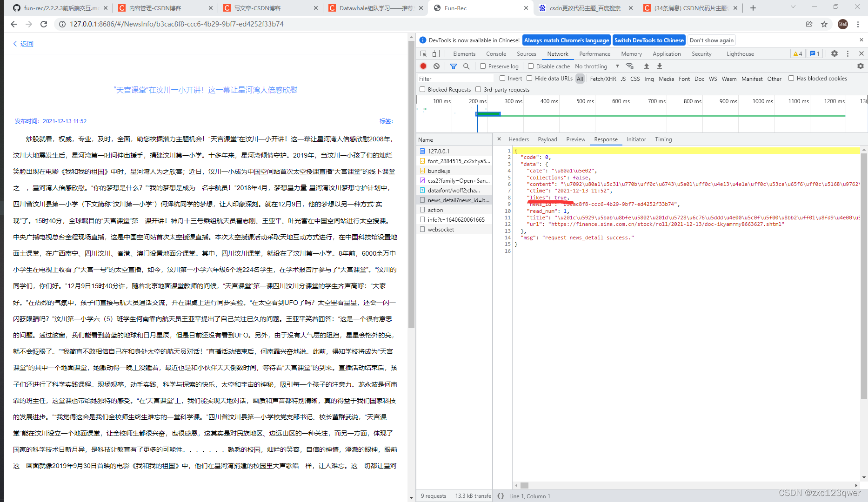Pretty print response with braces icon
The width and height of the screenshot is (868, 502).
tap(501, 496)
